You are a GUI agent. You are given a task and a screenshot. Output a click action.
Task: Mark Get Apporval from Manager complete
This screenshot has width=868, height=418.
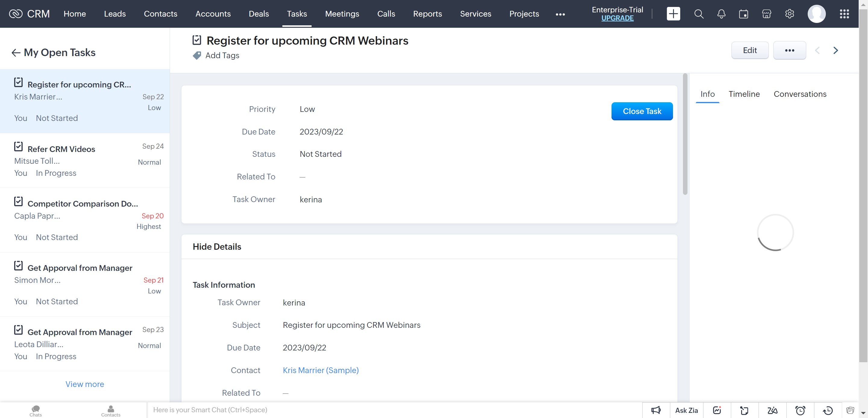18,266
